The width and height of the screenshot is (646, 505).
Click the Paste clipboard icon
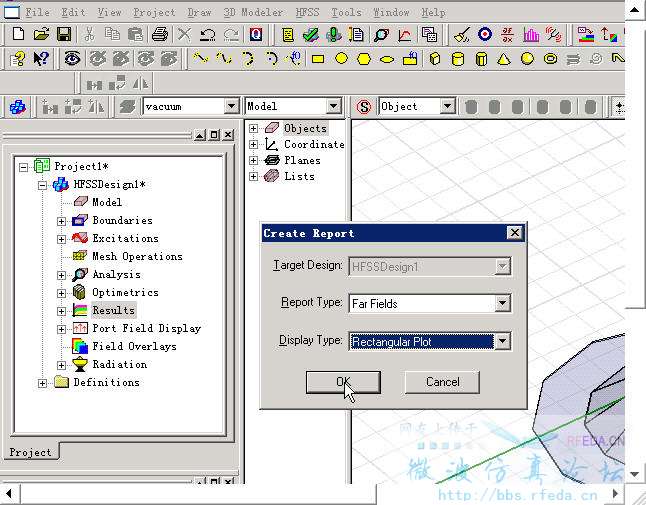(x=136, y=34)
